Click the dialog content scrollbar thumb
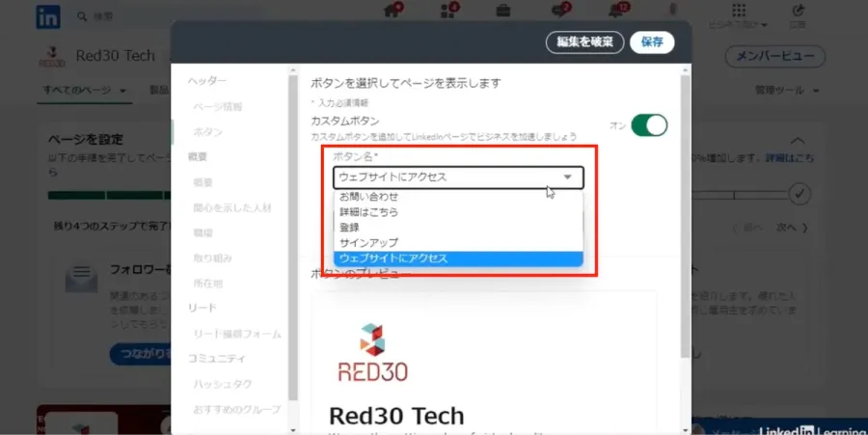 [x=686, y=216]
